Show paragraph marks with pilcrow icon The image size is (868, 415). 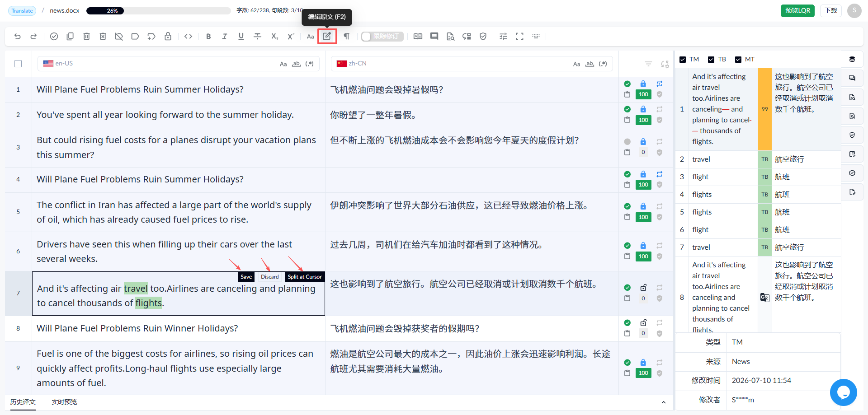(346, 37)
